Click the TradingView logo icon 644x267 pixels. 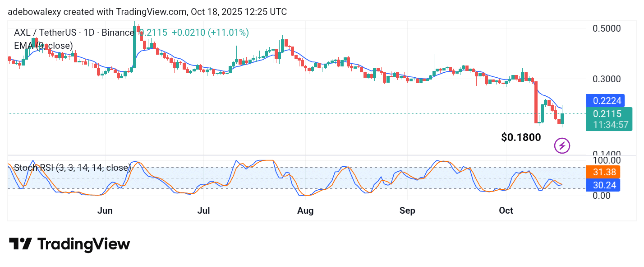[x=20, y=244]
